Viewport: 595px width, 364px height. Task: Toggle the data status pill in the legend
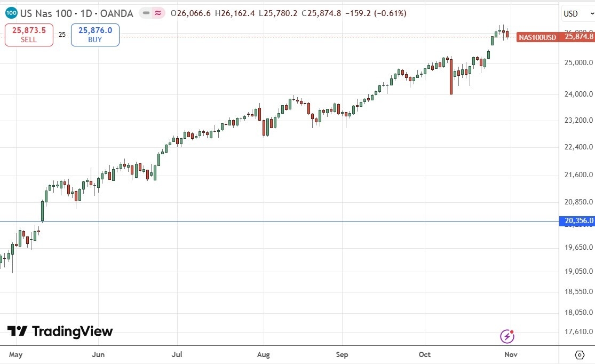pyautogui.click(x=152, y=12)
